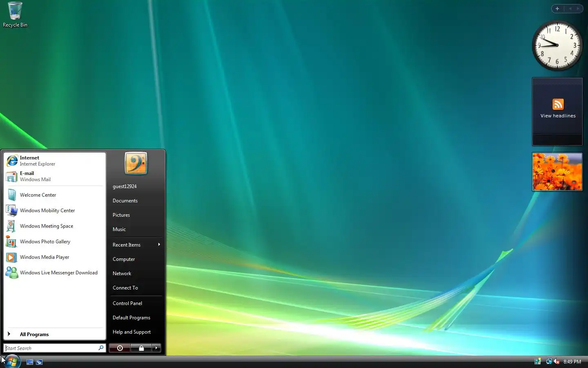This screenshot has height=368, width=588.
Task: Lock the computer with padlock button
Action: pos(141,348)
